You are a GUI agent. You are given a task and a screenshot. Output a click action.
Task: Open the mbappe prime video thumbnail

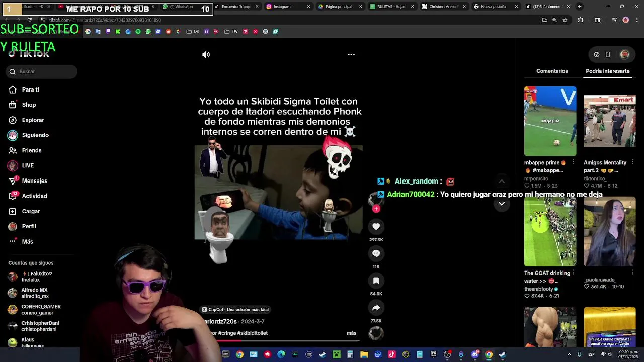pyautogui.click(x=550, y=121)
